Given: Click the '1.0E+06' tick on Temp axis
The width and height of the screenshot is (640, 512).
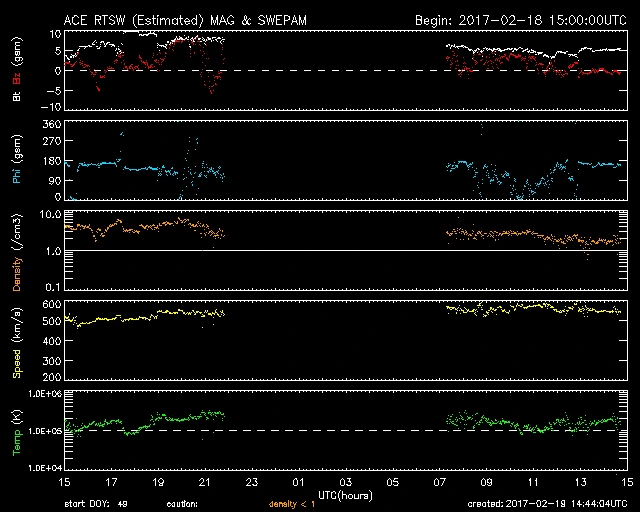Looking at the screenshot, I should pyautogui.click(x=45, y=394).
